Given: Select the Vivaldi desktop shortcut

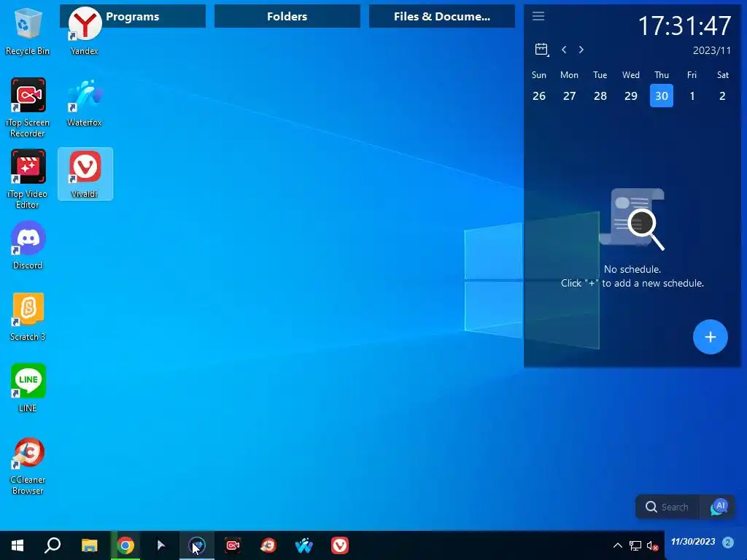Looking at the screenshot, I should pyautogui.click(x=85, y=174).
